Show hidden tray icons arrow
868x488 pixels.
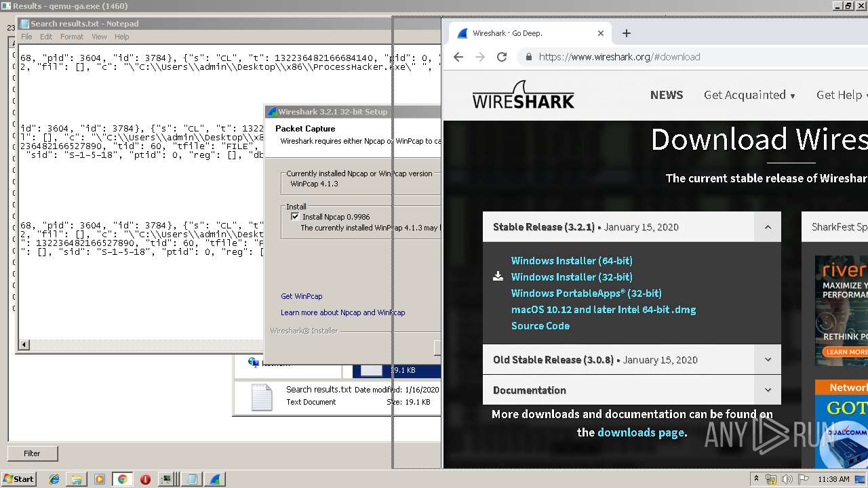(x=756, y=479)
